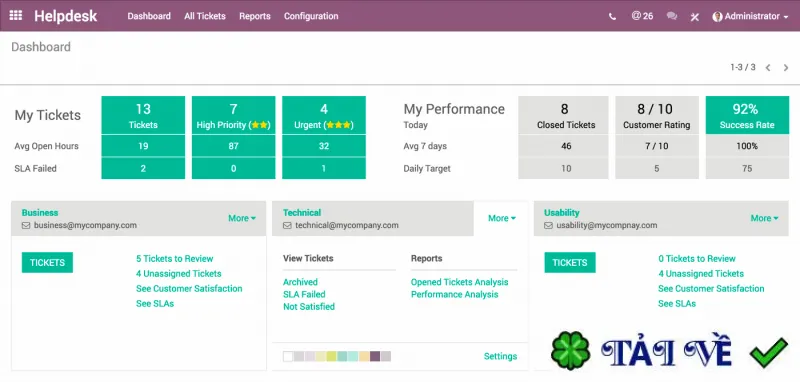This screenshot has height=382, width=800.
Task: Pick the white color swatch
Action: 288,356
